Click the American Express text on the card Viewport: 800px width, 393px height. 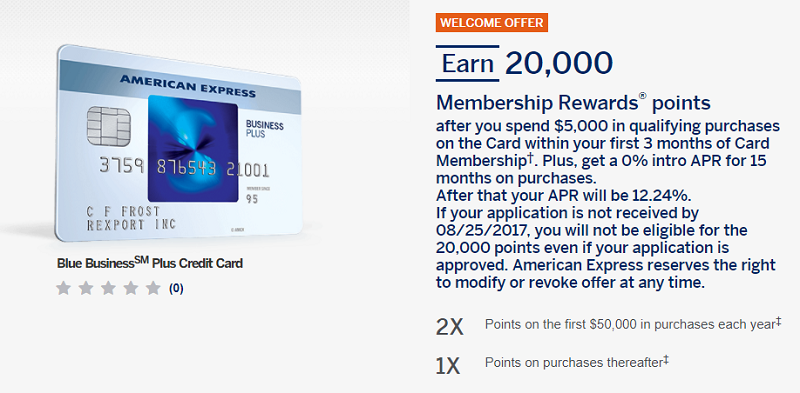pos(188,85)
